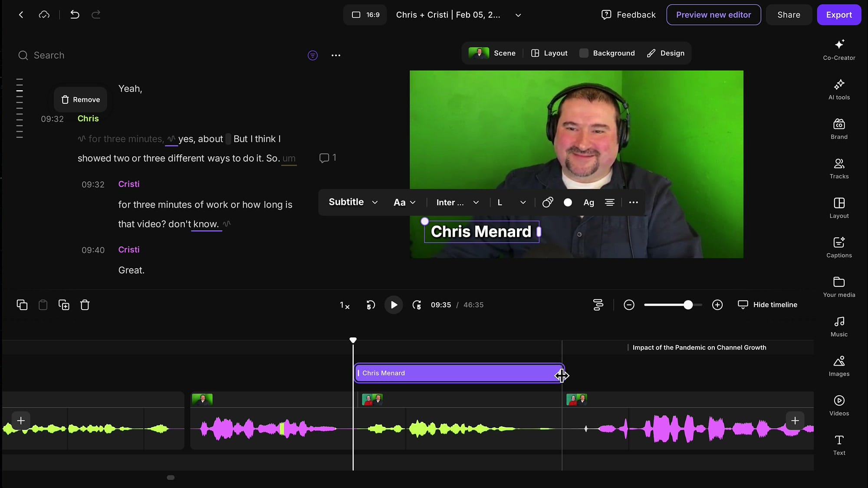This screenshot has height=488, width=868.
Task: Click the delete clip trash icon
Action: click(x=85, y=305)
